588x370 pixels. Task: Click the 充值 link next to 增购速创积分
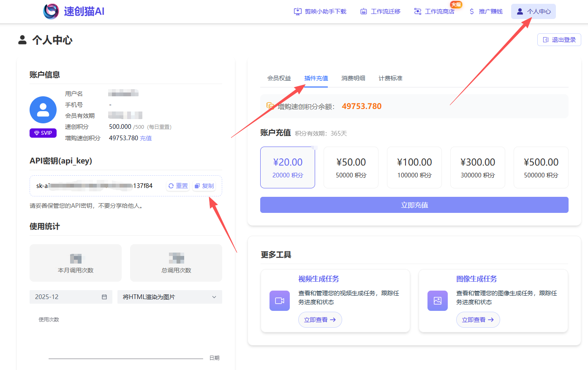pos(146,138)
